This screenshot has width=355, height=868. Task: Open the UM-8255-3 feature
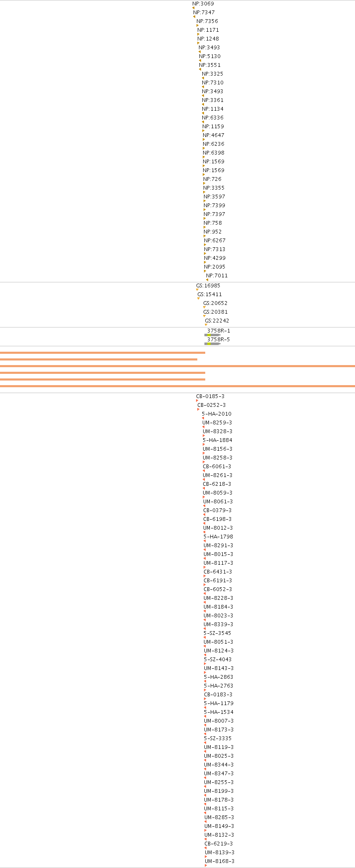pos(219,782)
